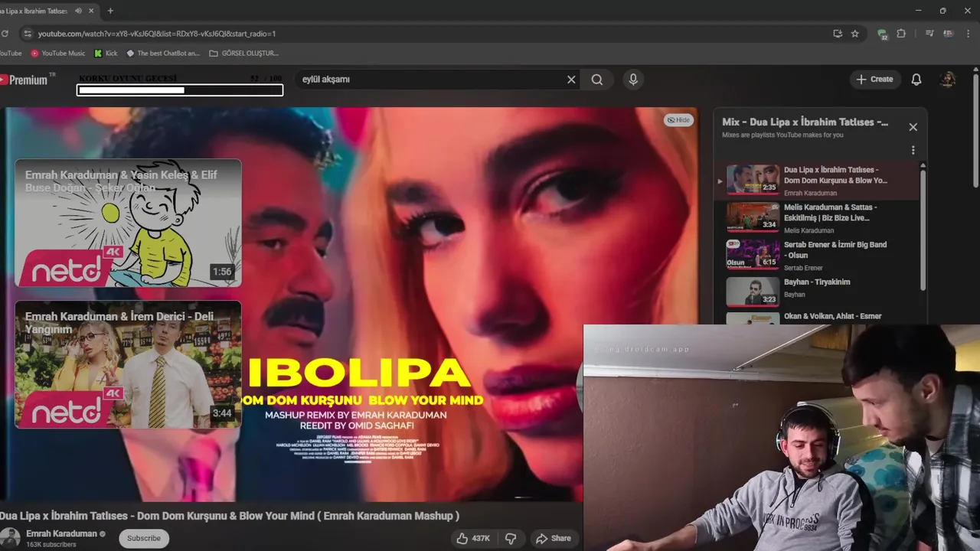Click the Sertab Erener channel name in playlist
Screen dimensions: 980x551
pyautogui.click(x=803, y=268)
